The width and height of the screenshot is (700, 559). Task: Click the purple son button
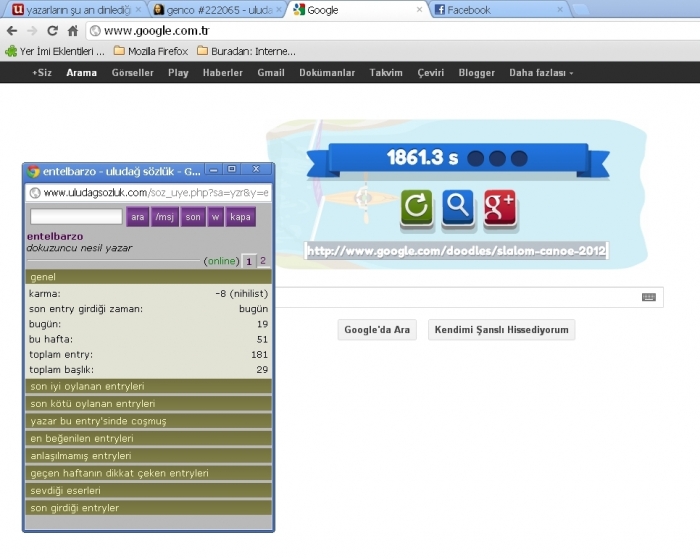coord(193,217)
